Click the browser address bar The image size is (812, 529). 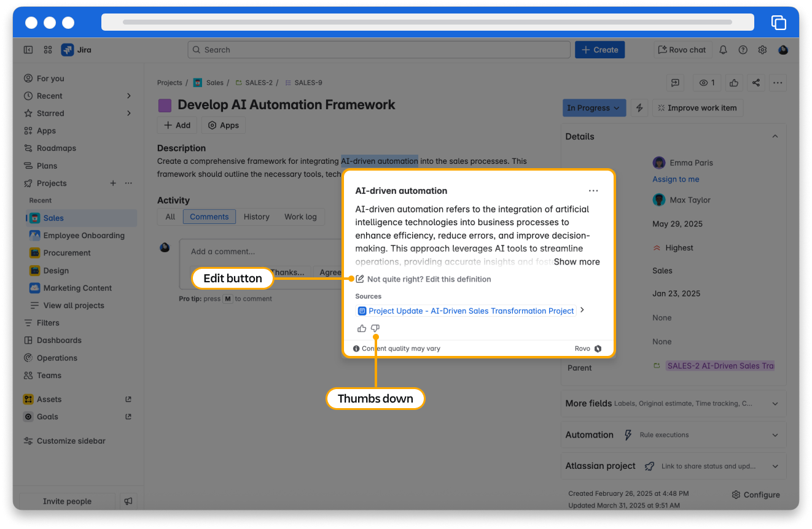click(x=427, y=22)
